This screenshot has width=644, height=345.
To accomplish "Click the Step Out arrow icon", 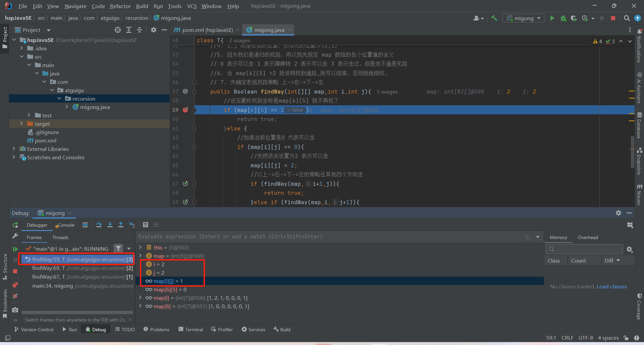I will tap(121, 225).
